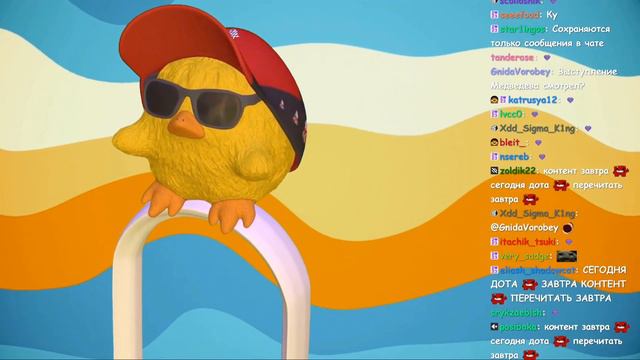Click red emote between 'ДОТА' and 'ЗАВТРА КОНТЕНТ'
The image size is (640, 360).
point(529,284)
